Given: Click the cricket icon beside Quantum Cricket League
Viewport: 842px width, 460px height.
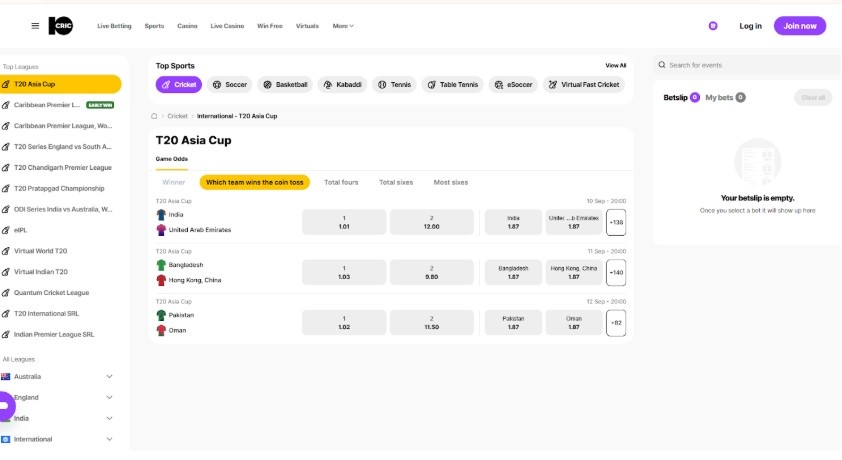Looking at the screenshot, I should (x=5, y=293).
